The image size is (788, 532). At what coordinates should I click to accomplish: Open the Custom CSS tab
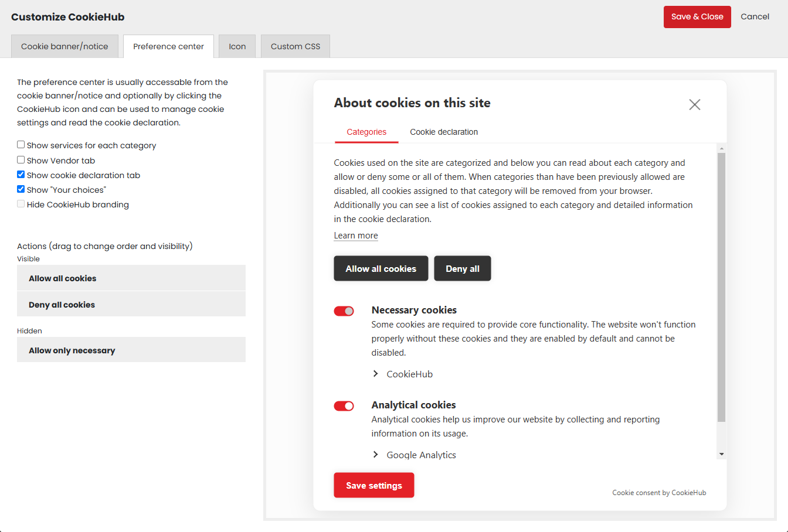click(x=295, y=46)
